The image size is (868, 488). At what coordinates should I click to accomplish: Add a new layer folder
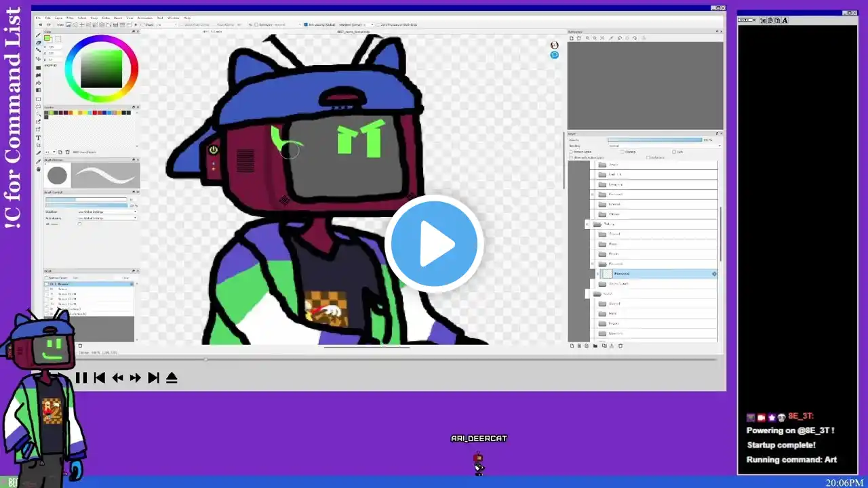pos(595,346)
